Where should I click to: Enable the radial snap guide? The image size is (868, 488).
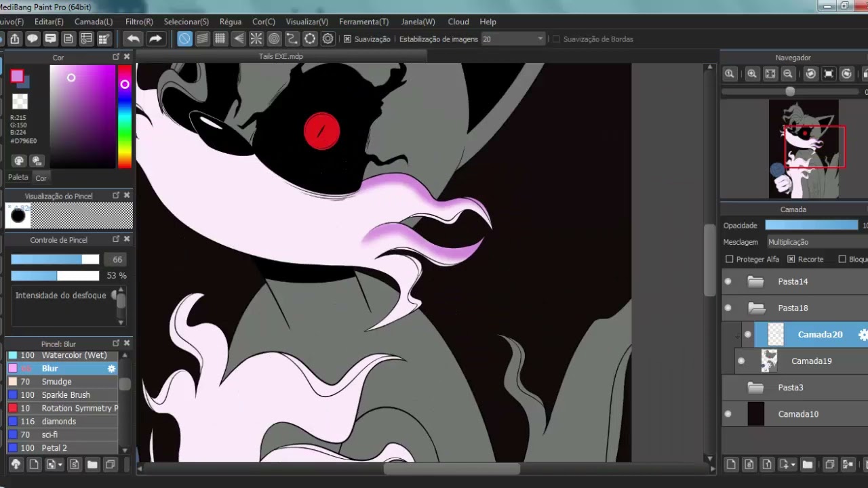tap(256, 39)
